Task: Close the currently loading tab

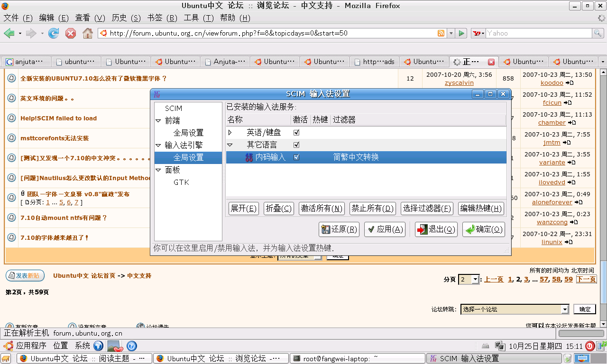Action: pyautogui.click(x=491, y=62)
